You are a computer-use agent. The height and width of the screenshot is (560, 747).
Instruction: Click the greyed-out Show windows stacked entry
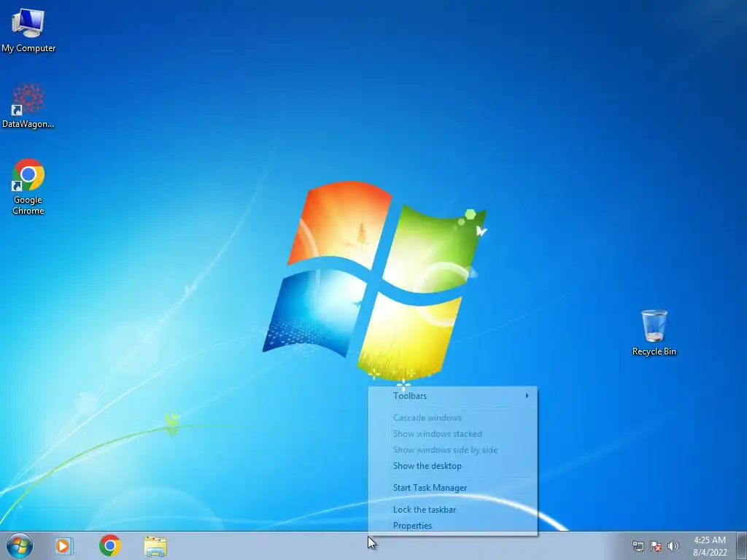click(453, 434)
